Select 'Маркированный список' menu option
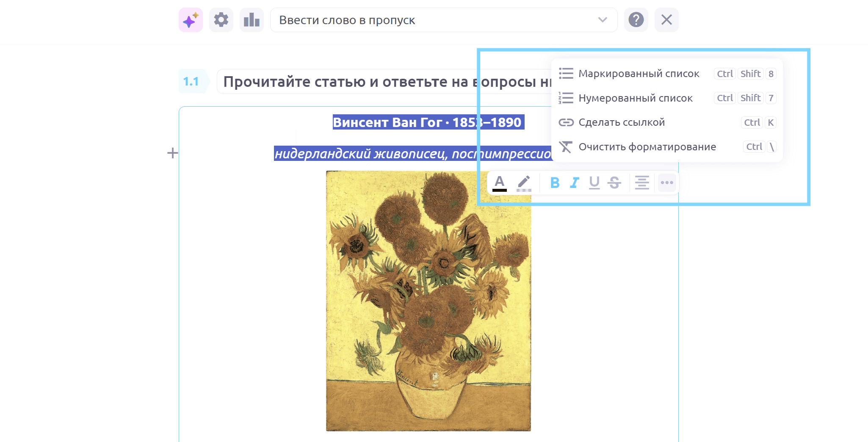 (667, 74)
